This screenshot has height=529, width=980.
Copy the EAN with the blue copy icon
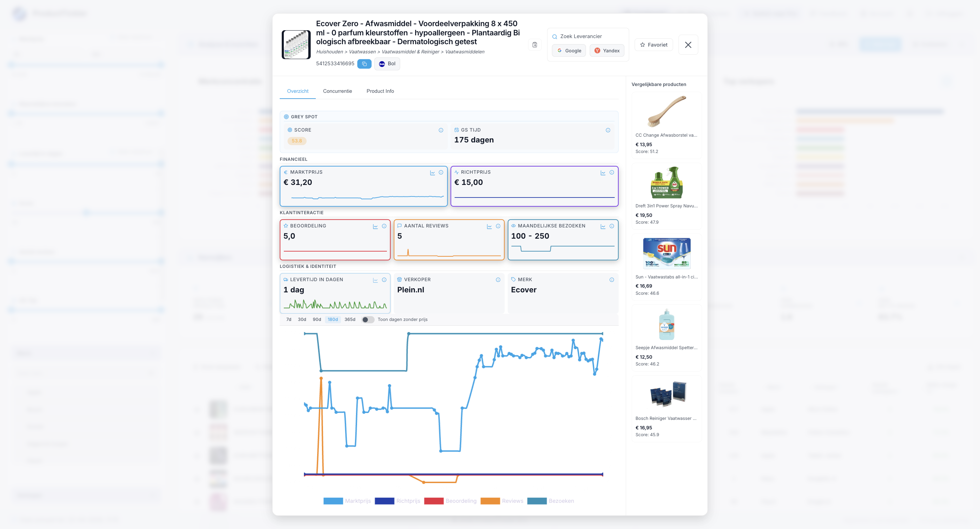364,64
